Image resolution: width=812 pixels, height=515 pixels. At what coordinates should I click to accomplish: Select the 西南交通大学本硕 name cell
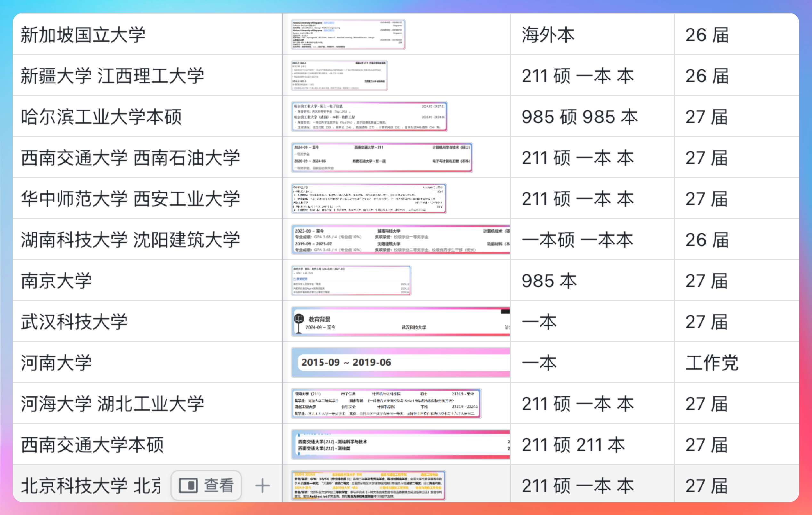click(x=92, y=445)
